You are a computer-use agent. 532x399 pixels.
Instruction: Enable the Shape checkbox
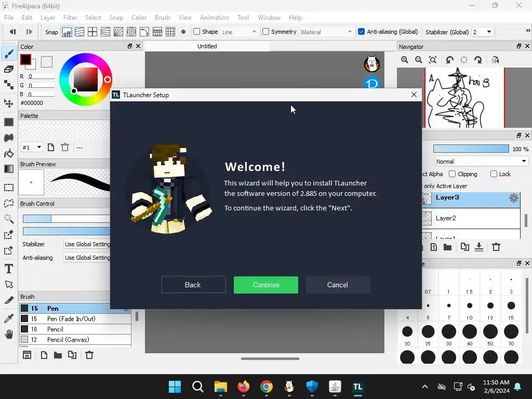196,32
